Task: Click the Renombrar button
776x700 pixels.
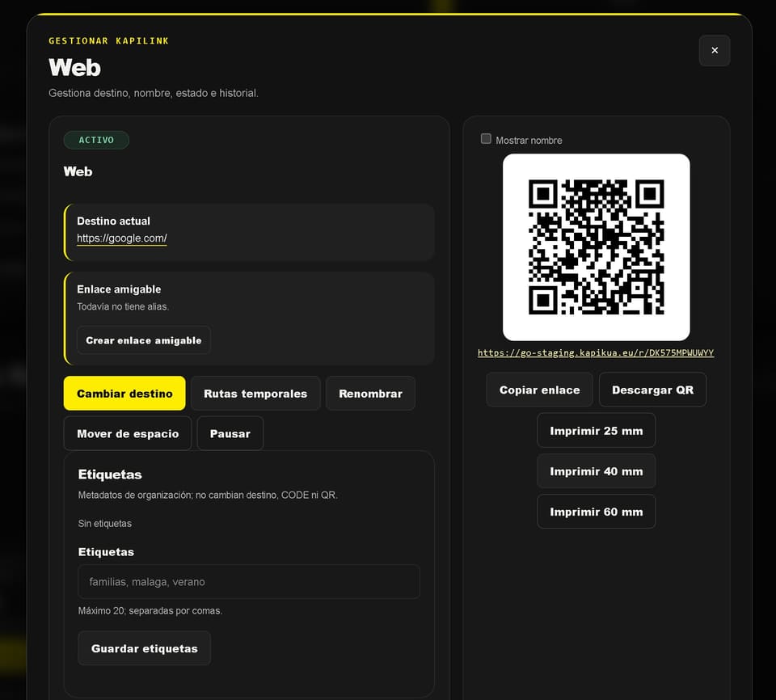Action: (x=370, y=394)
